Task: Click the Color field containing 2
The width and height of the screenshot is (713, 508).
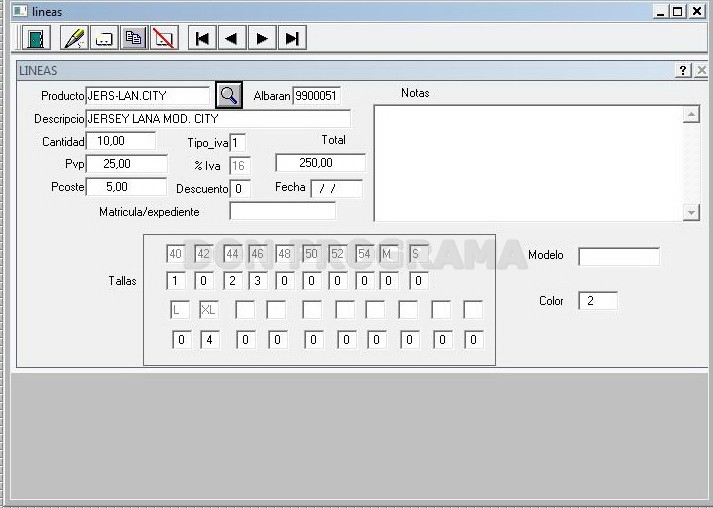Action: (598, 301)
